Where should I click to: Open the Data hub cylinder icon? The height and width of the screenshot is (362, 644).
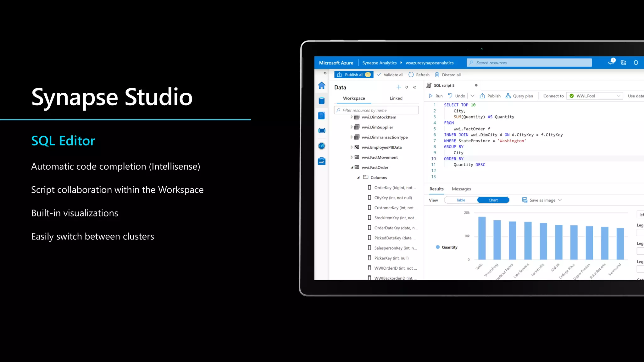click(321, 101)
